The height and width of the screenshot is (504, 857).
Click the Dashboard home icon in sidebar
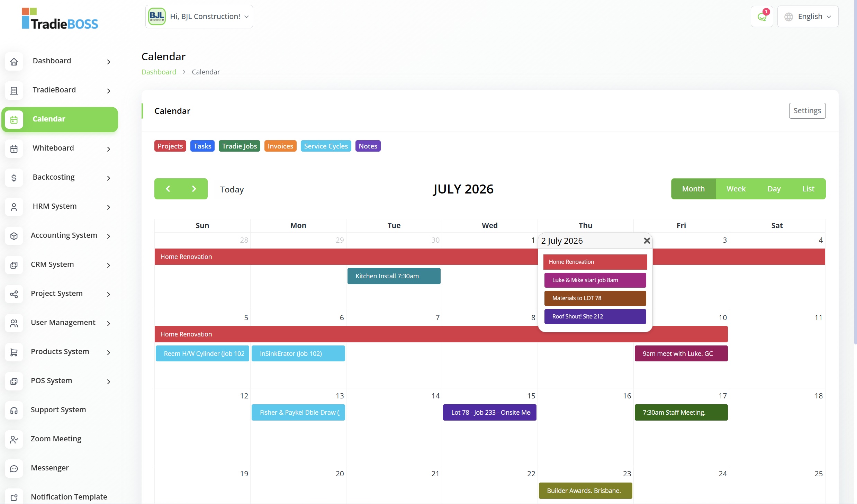14,62
